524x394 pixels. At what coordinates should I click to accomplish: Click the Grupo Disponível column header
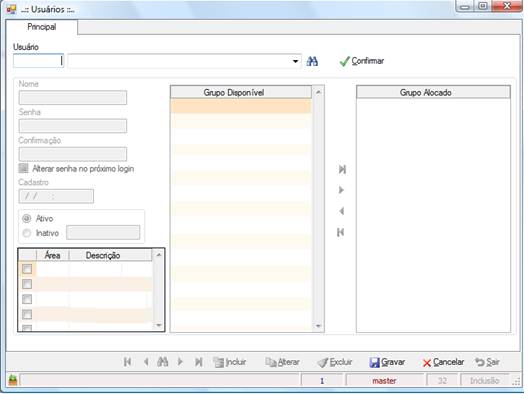tap(241, 92)
